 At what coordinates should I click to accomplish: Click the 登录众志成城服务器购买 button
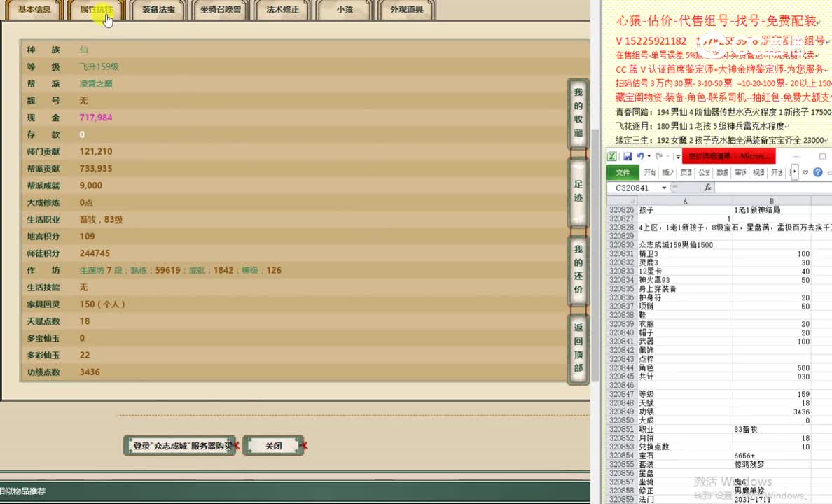pyautogui.click(x=180, y=445)
